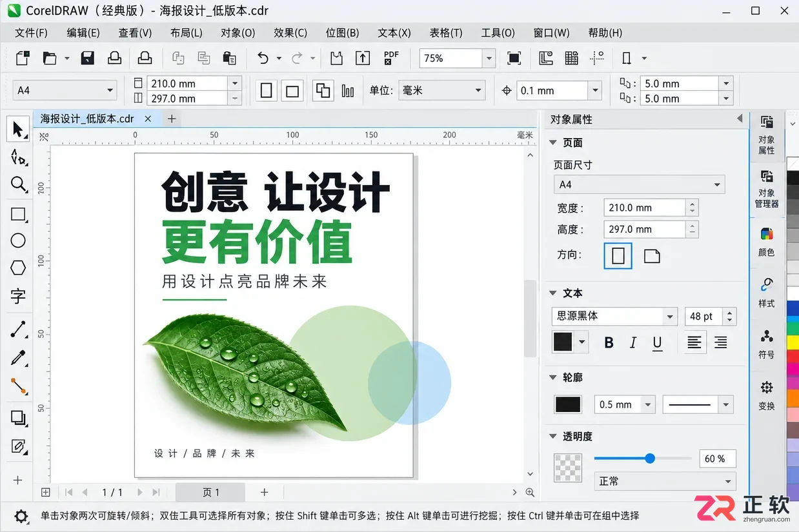The height and width of the screenshot is (532, 799).
Task: Open the 样式 docker tab
Action: 767,292
